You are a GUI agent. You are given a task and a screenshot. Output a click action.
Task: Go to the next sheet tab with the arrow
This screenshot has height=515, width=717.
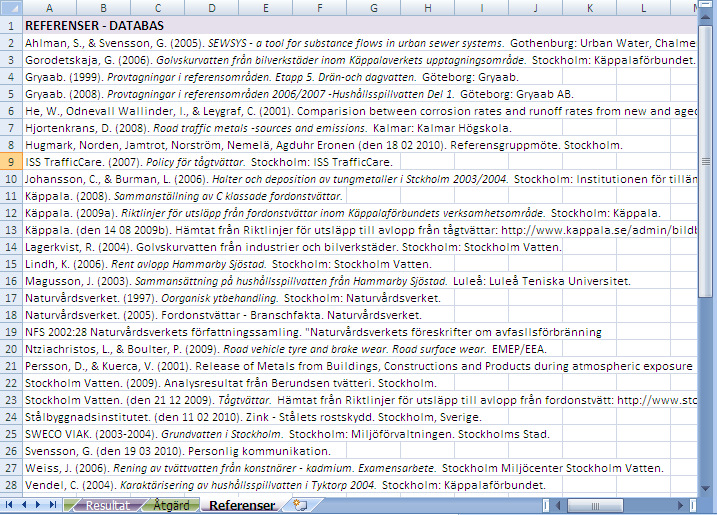click(38, 505)
